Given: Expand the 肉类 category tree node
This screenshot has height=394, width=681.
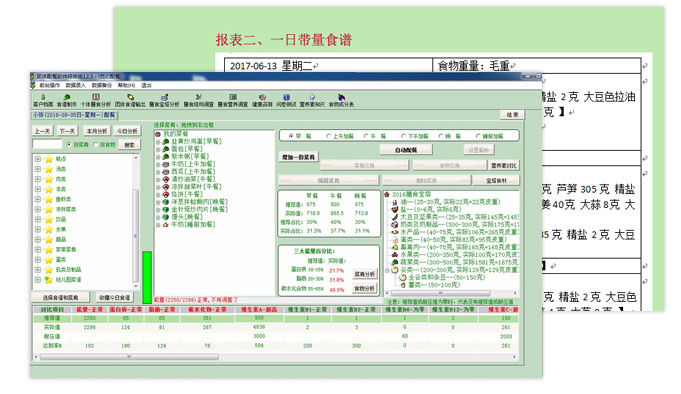Looking at the screenshot, I should pos(38,179).
